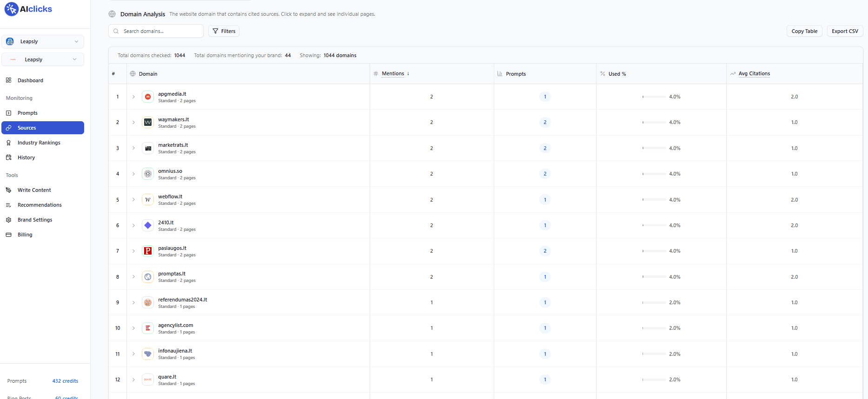Screen dimensions: 868x399
Task: Expand the 2410.lt row
Action: point(133,225)
